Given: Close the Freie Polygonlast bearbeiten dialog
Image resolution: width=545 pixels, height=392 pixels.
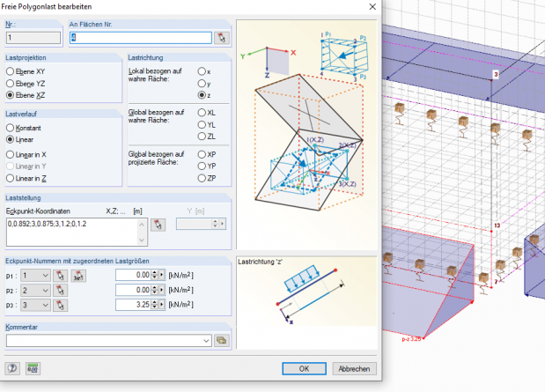Looking at the screenshot, I should (372, 7).
